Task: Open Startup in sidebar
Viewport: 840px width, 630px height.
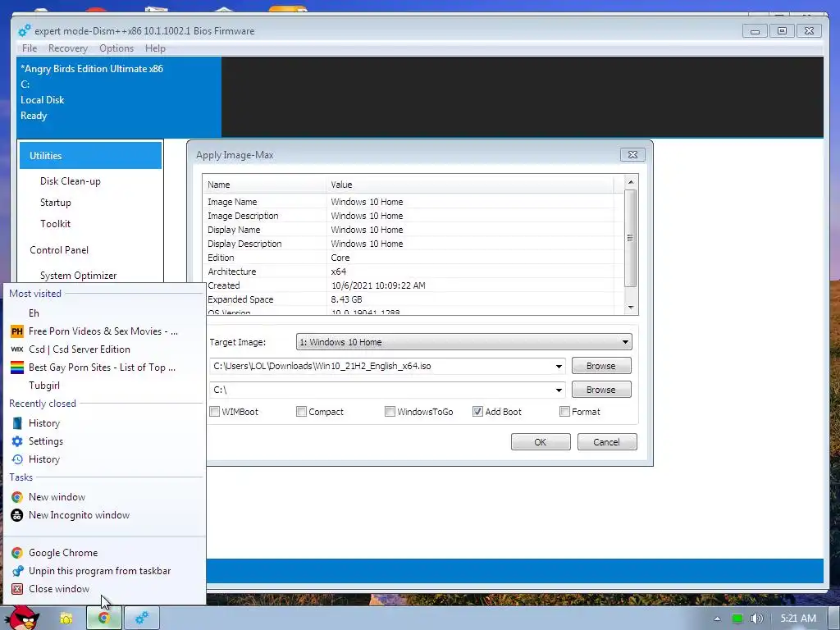Action: tap(56, 203)
